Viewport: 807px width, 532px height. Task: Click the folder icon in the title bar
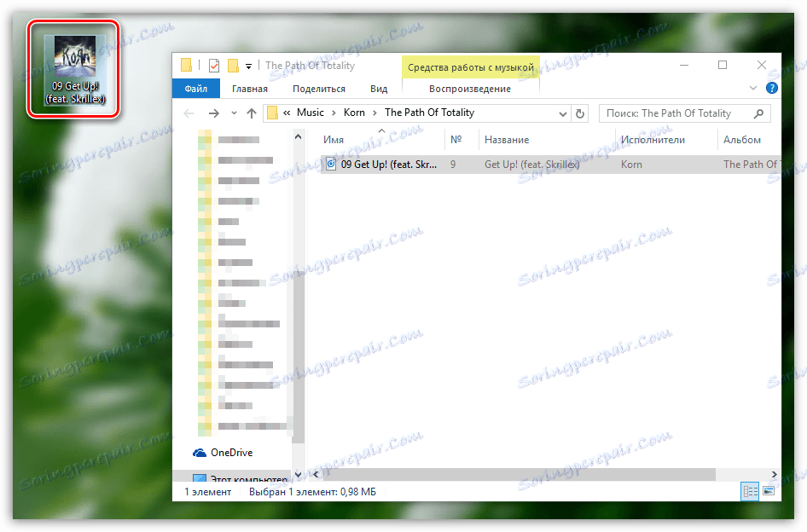[x=186, y=66]
